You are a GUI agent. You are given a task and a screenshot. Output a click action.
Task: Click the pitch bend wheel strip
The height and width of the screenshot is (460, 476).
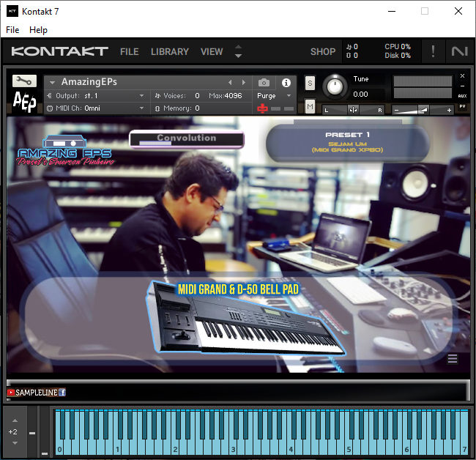click(x=32, y=431)
